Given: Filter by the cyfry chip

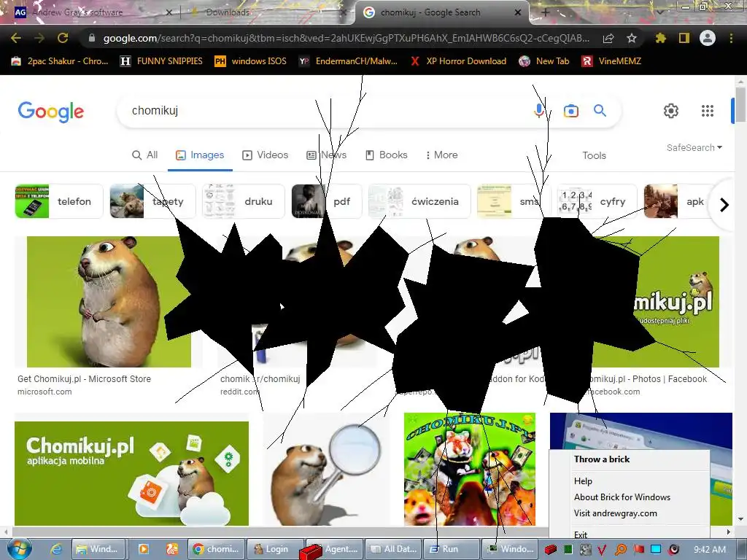Looking at the screenshot, I should (x=597, y=201).
